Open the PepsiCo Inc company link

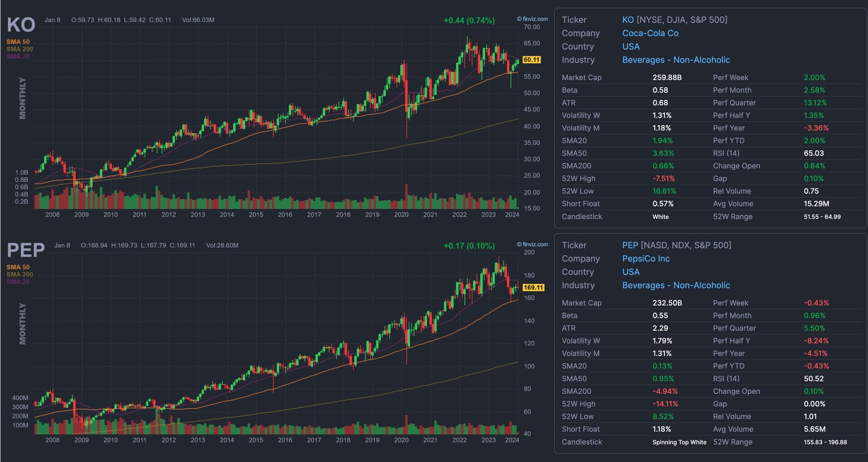point(646,258)
